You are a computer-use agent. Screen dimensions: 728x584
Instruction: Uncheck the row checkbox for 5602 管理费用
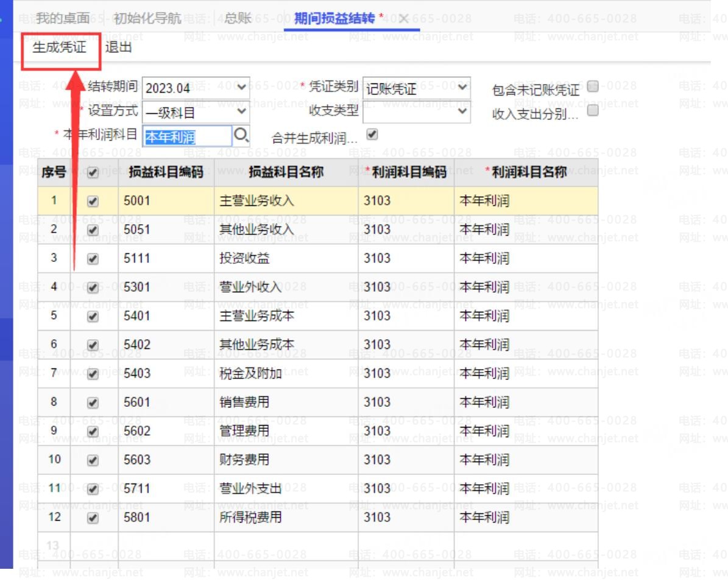(93, 432)
